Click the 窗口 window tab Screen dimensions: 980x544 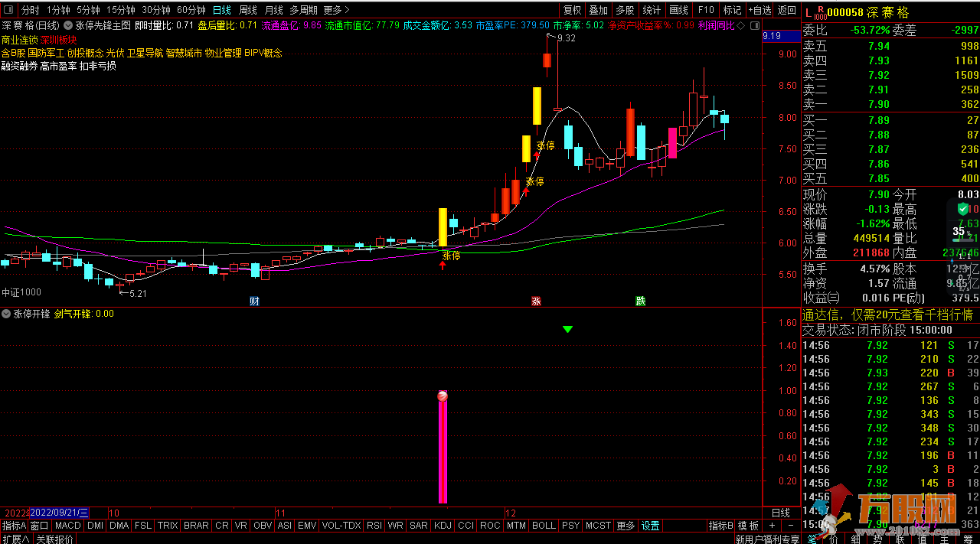[39, 526]
